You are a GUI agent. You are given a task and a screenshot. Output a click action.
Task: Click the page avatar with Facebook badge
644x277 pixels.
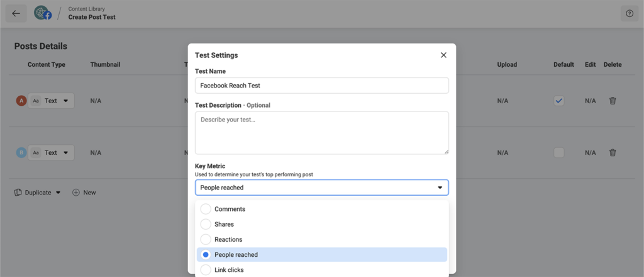[x=43, y=13]
